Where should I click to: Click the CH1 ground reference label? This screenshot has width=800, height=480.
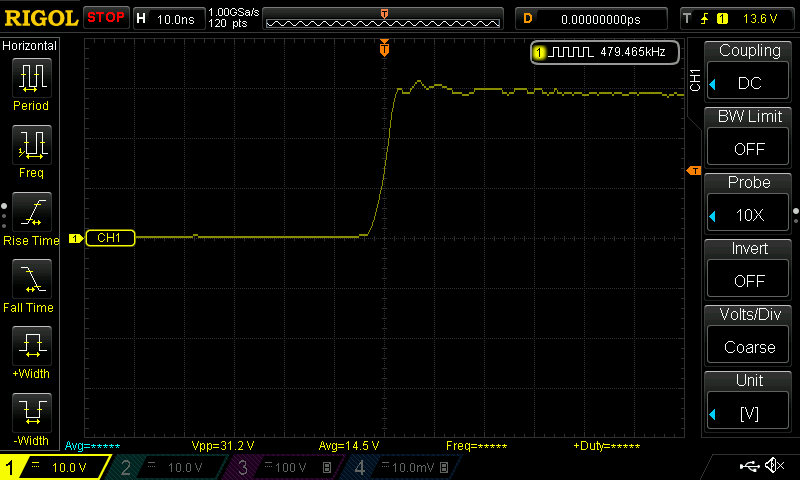[x=110, y=238]
